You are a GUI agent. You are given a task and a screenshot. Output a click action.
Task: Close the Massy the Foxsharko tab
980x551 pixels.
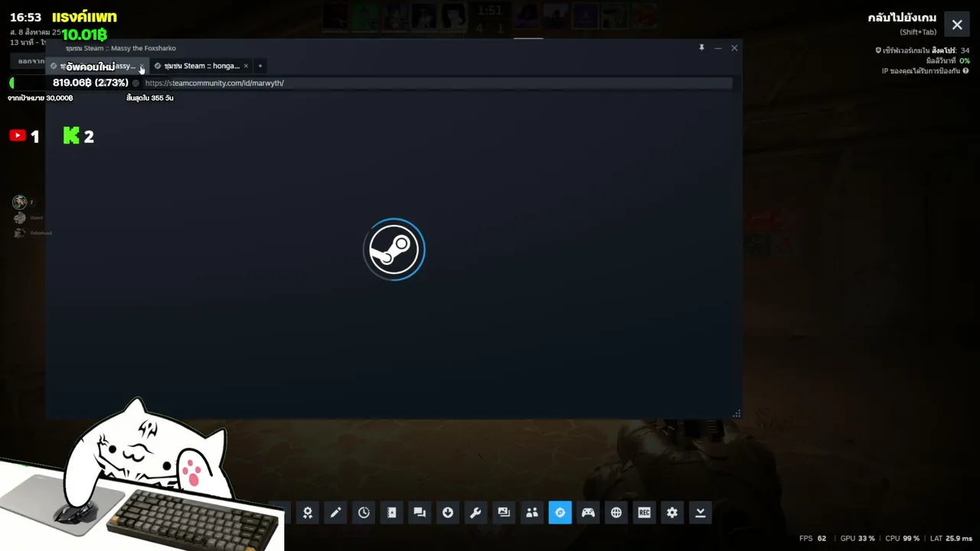[x=142, y=67]
